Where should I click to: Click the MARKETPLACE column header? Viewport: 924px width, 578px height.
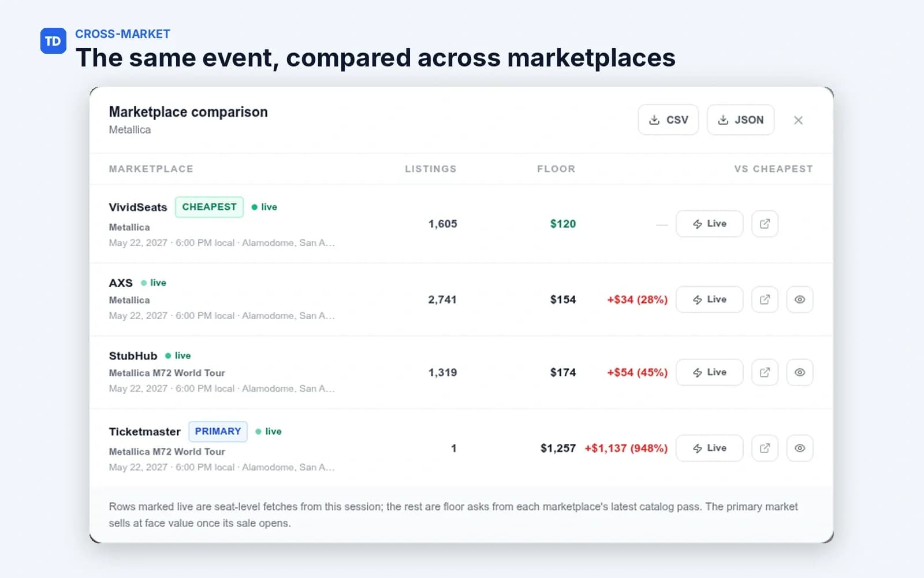click(151, 169)
